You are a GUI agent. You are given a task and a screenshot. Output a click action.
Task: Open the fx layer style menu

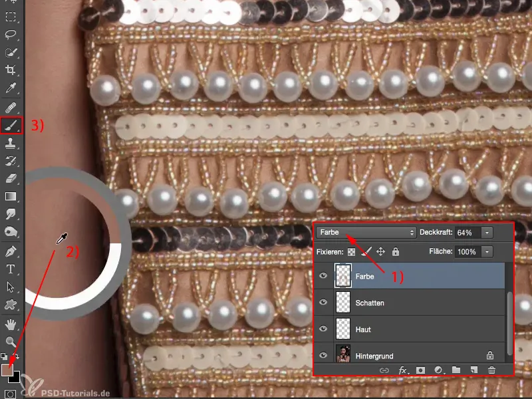(403, 370)
